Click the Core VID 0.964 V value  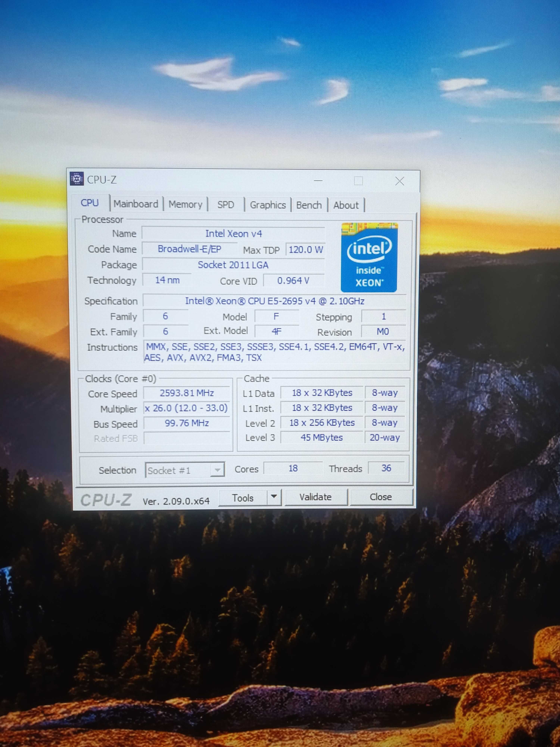coord(293,281)
